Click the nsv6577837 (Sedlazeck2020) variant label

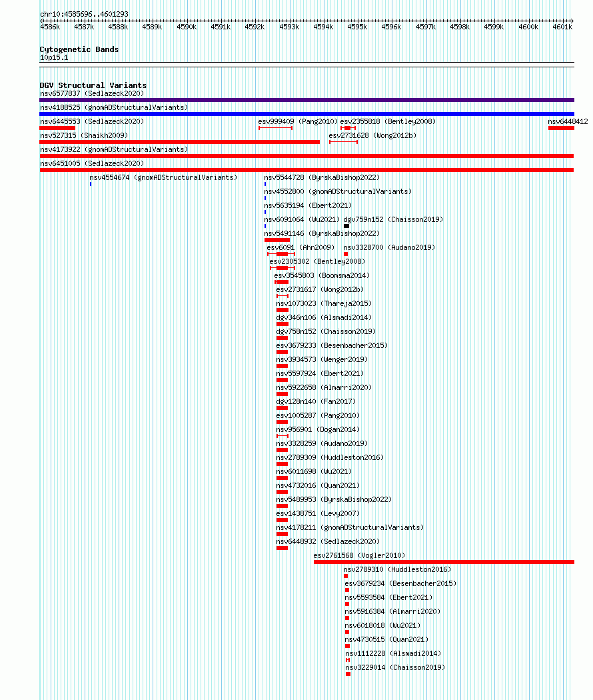pos(92,94)
